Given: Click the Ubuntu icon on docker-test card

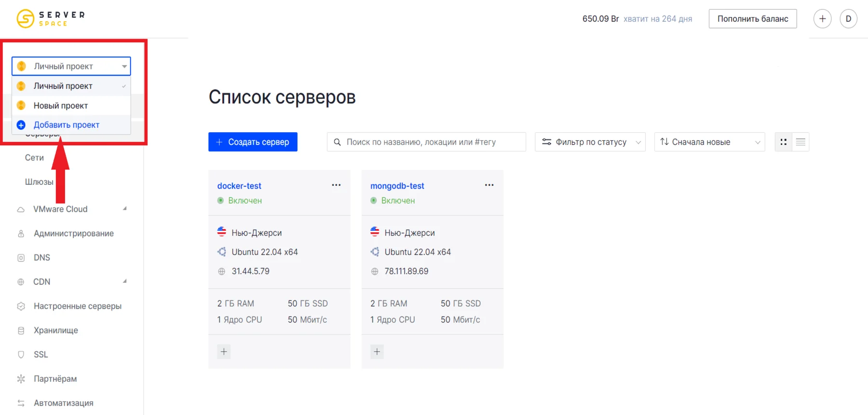Looking at the screenshot, I should 222,252.
